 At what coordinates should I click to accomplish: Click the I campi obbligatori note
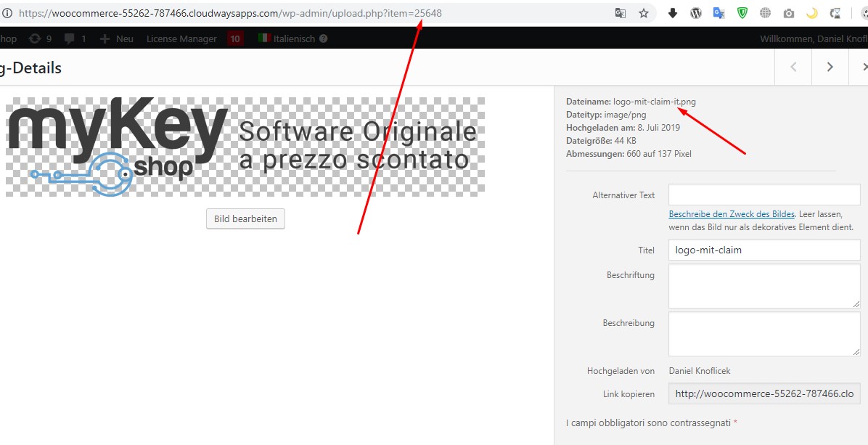(652, 423)
